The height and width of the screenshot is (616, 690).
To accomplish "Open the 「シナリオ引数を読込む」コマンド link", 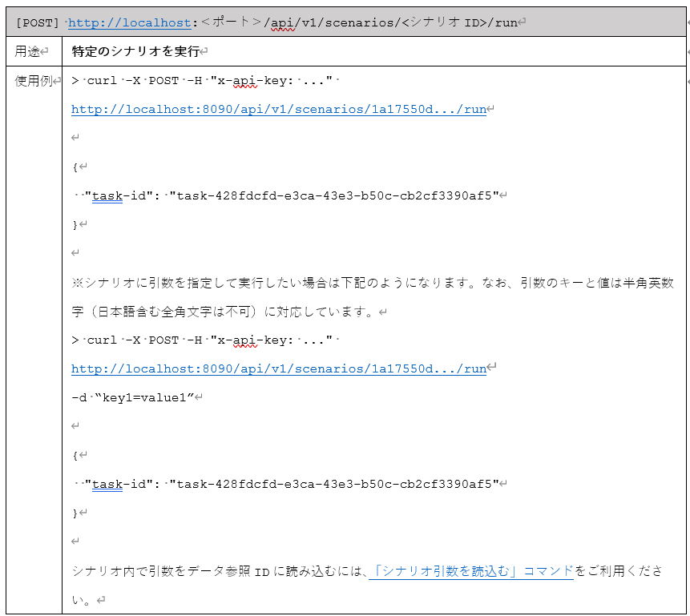I will tap(471, 571).
